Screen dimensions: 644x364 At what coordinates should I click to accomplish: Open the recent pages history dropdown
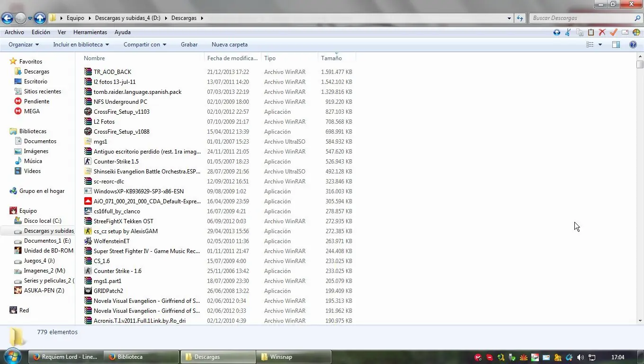coord(30,18)
